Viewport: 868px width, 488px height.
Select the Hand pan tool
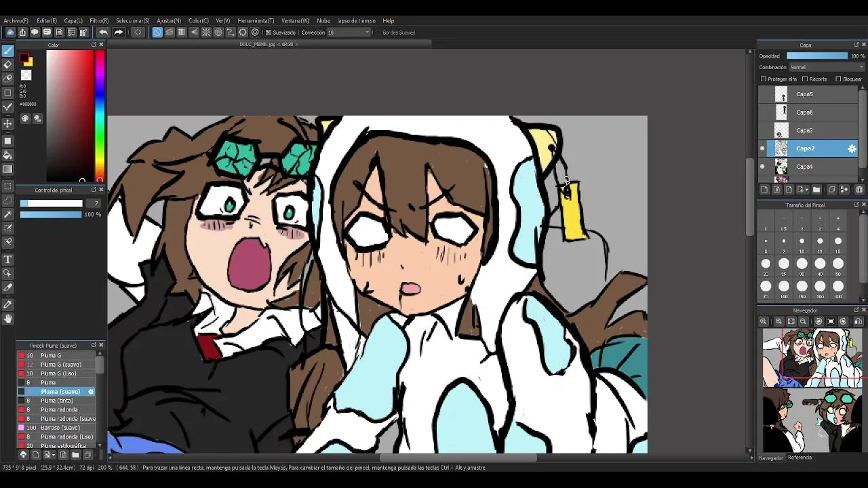pyautogui.click(x=8, y=319)
